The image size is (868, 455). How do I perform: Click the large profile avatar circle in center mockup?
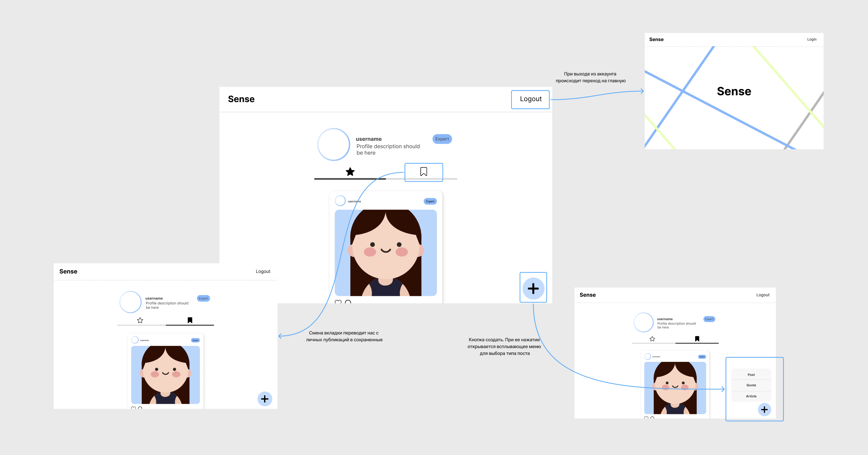pos(334,144)
